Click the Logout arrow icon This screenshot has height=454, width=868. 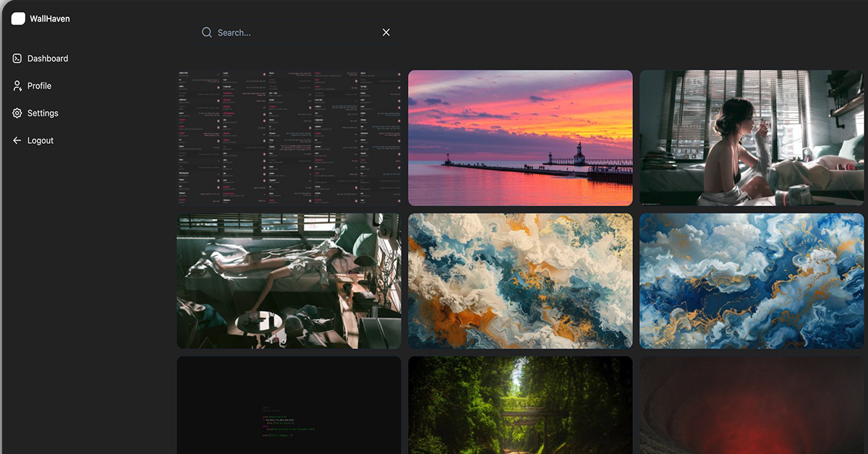tap(17, 141)
